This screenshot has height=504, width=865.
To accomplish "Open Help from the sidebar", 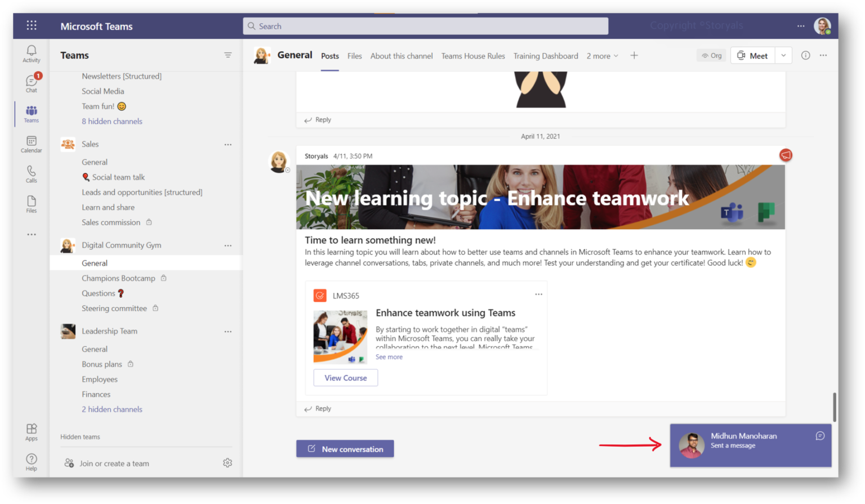I will click(31, 462).
